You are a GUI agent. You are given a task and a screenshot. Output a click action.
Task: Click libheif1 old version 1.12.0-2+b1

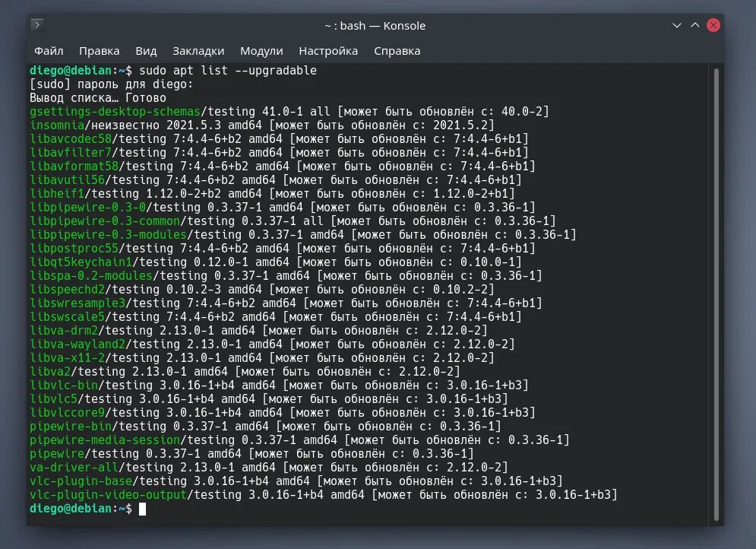pos(470,193)
